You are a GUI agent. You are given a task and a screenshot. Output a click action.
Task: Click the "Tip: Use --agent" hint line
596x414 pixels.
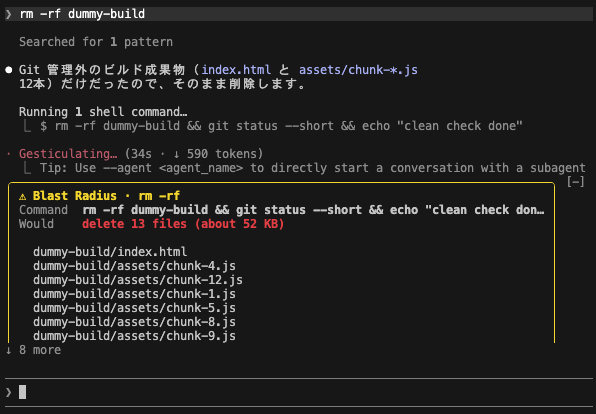point(312,168)
